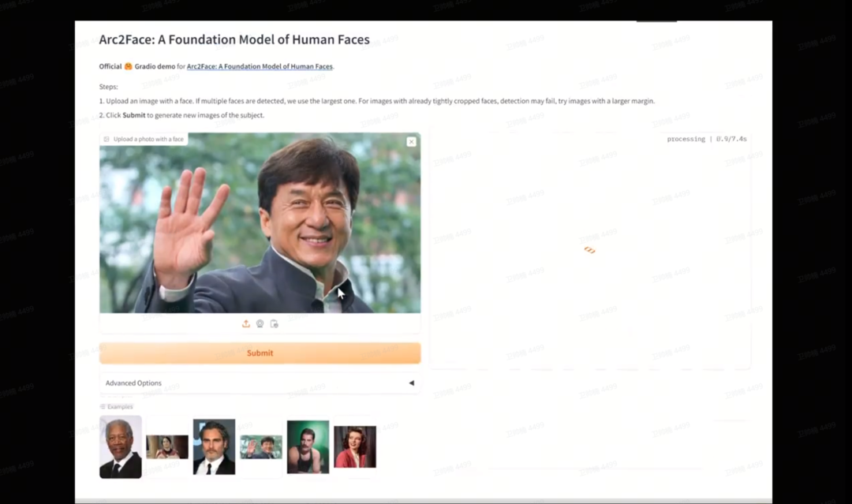Select example of woman in red on dark background
Image resolution: width=852 pixels, height=504 pixels.
167,447
